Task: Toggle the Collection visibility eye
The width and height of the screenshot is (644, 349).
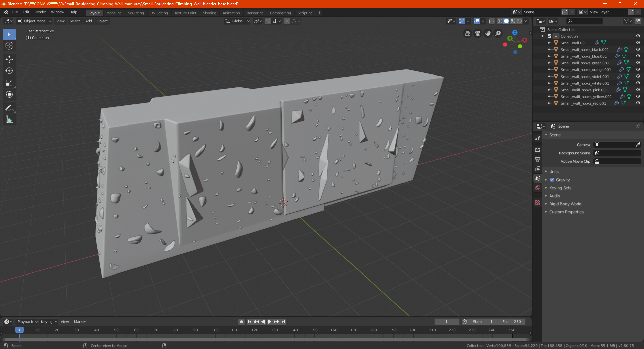Action: point(638,36)
